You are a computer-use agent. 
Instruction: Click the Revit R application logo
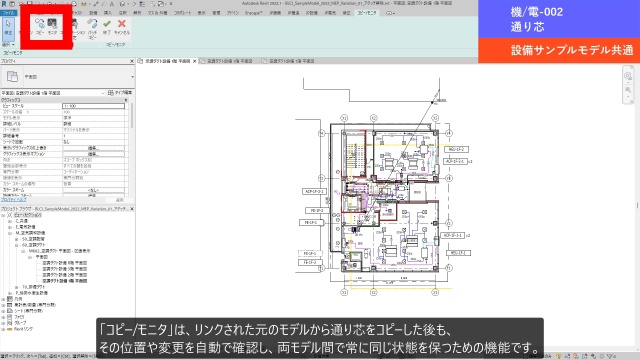(4, 4)
